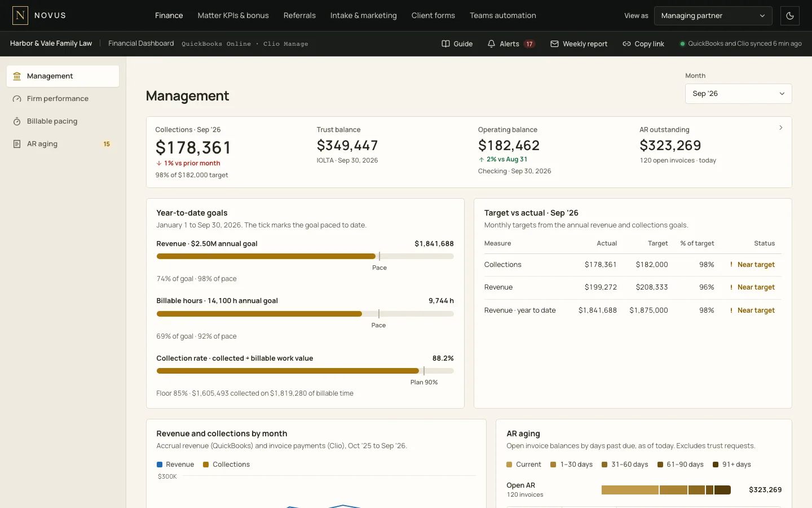Click the Revenue actual $199,272 cell
Image resolution: width=812 pixels, height=508 pixels.
(x=601, y=287)
